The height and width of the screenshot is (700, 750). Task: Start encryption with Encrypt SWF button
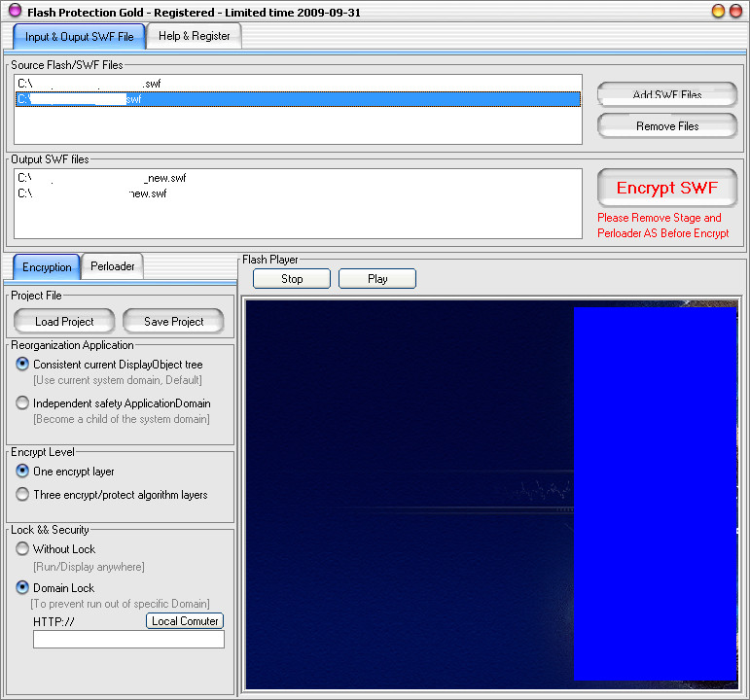[667, 188]
